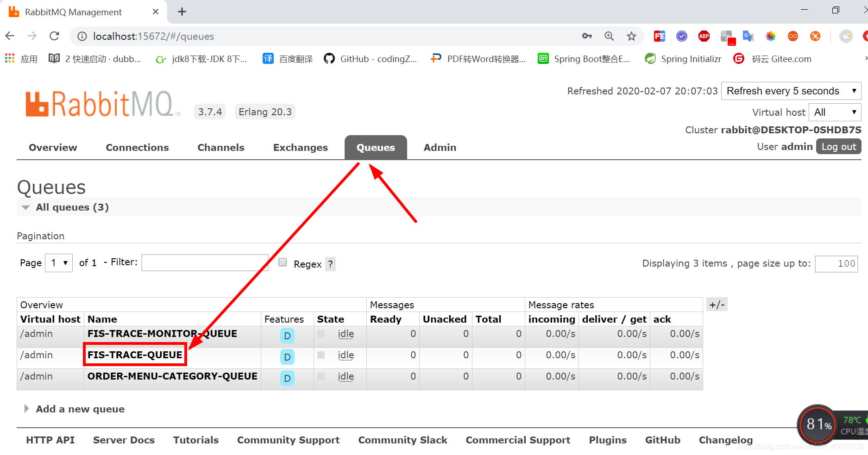This screenshot has width=868, height=455.
Task: Switch to the Connections tab
Action: (x=137, y=147)
